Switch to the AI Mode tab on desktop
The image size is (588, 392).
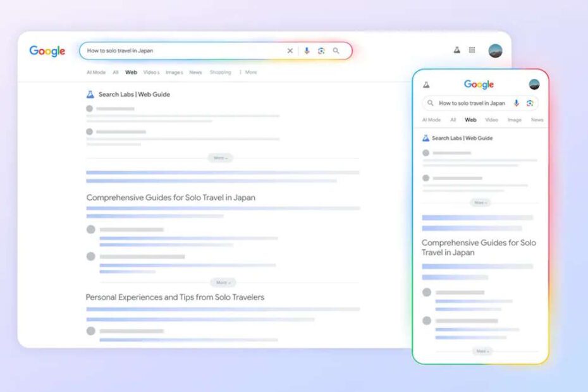96,72
